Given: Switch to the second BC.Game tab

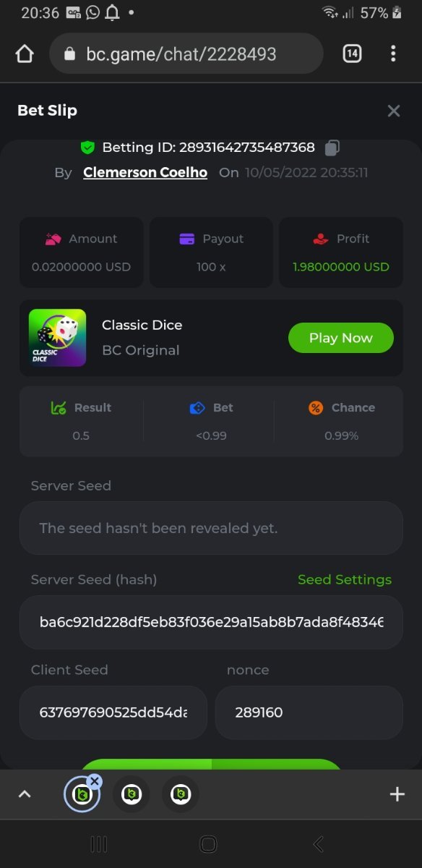Looking at the screenshot, I should point(131,794).
